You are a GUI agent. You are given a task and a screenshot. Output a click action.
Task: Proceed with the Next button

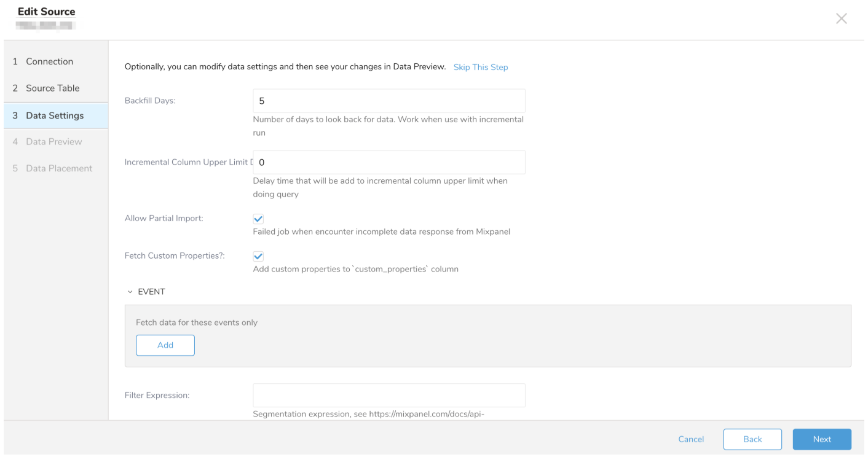(821, 439)
